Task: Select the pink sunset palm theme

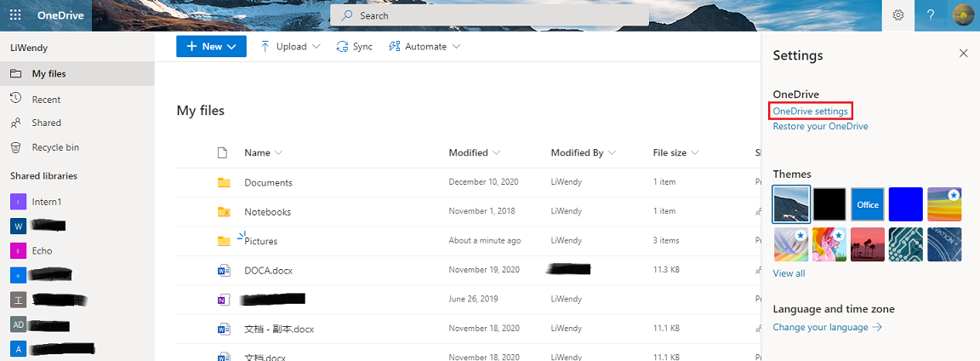Action: point(868,244)
